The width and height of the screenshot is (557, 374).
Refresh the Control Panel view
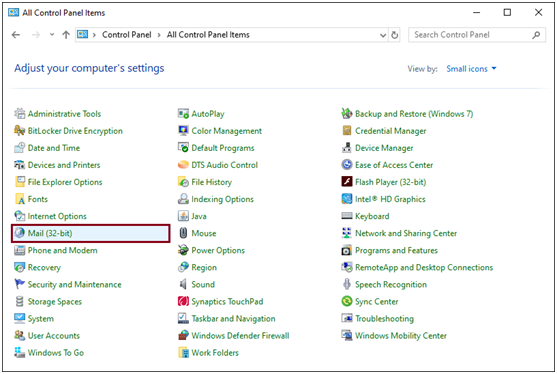pyautogui.click(x=395, y=35)
